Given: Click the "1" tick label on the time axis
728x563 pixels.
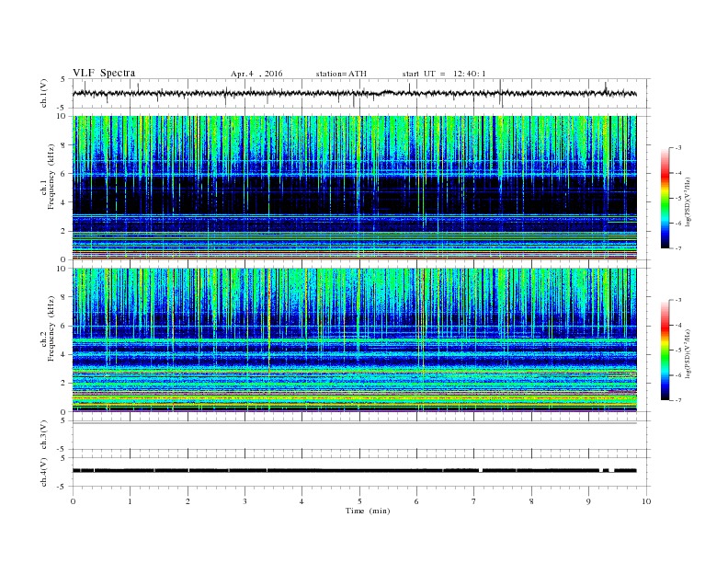Looking at the screenshot, I should pyautogui.click(x=130, y=501).
